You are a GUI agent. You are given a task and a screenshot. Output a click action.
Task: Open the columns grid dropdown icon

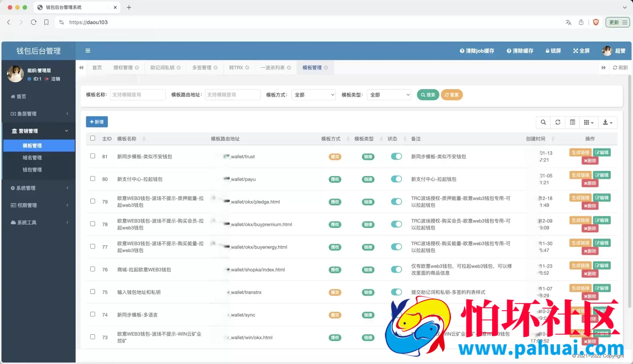589,122
